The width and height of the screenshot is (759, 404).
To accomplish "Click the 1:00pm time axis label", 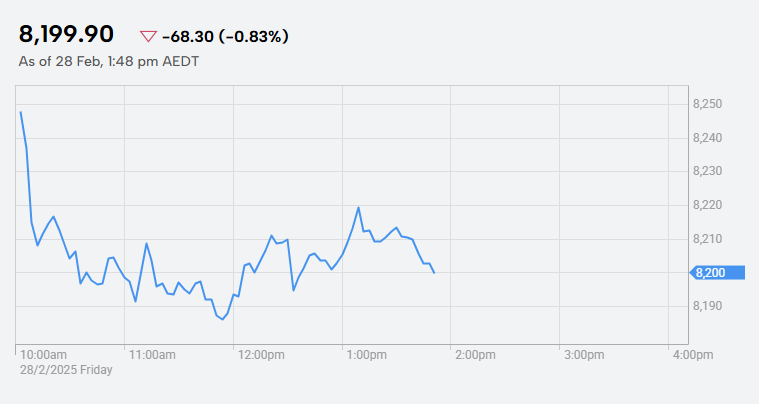I will [366, 355].
